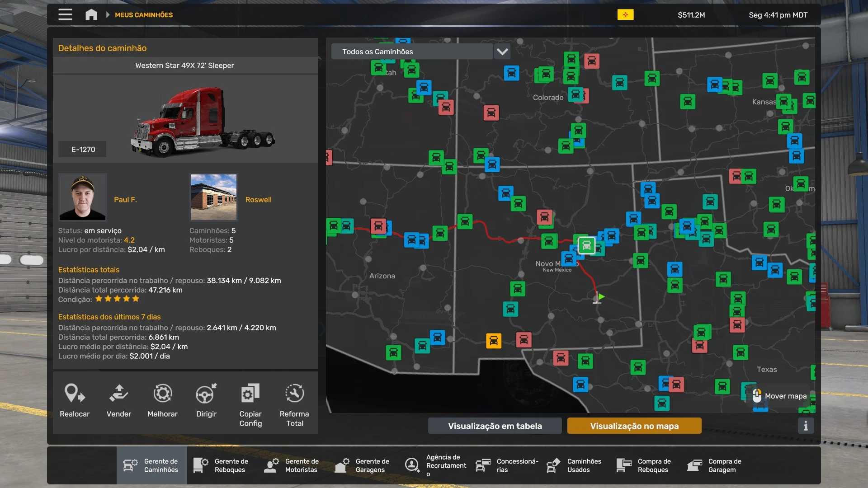Click the Dirigir steering wheel icon

[206, 394]
